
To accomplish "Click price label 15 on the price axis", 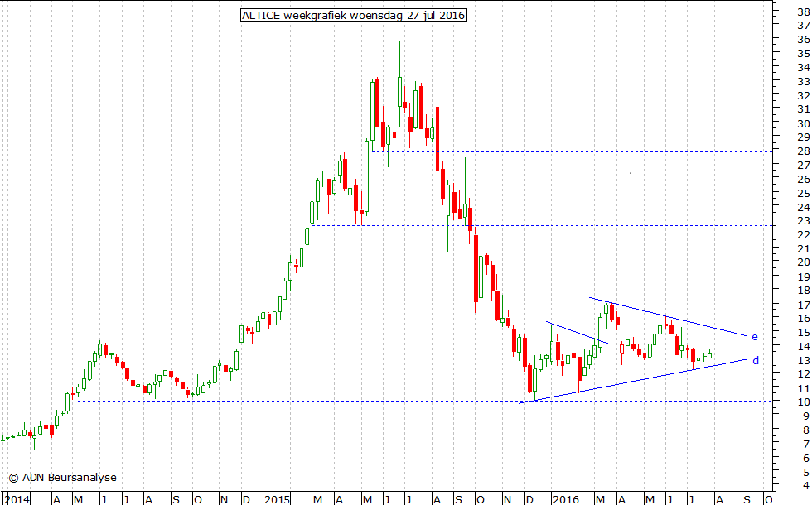I will click(804, 333).
